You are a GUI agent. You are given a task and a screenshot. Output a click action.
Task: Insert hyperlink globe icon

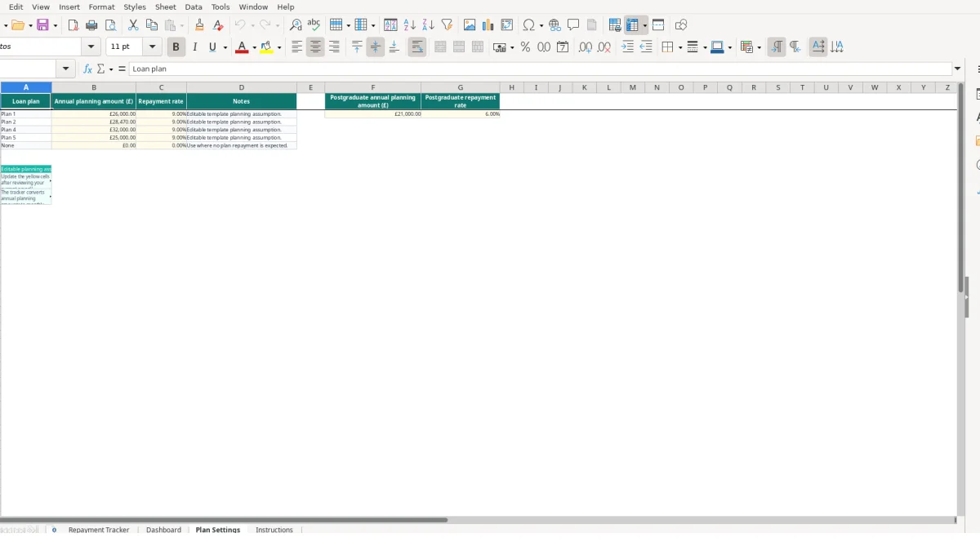[555, 25]
